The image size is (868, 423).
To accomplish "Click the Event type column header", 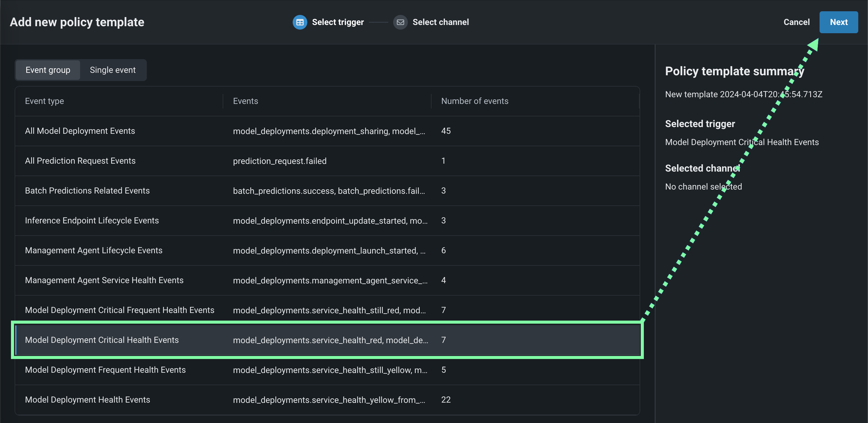I will coord(44,101).
